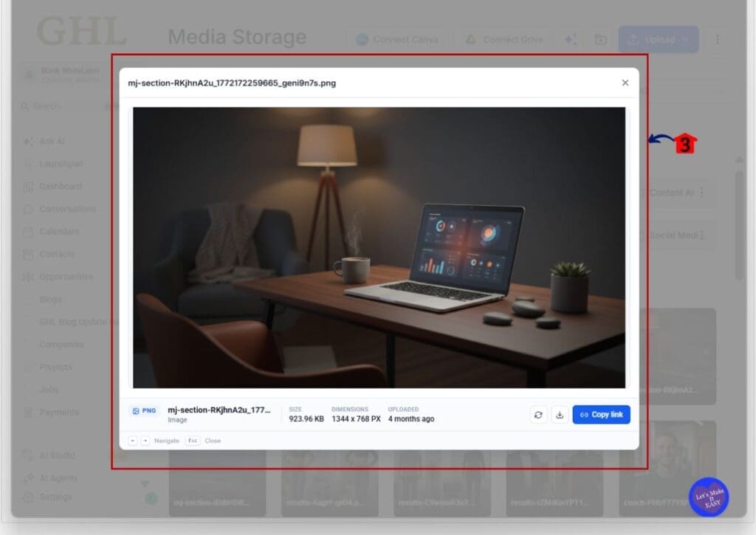Open the Let's Make It EASY chat widget
Screen dimensions: 756x535
pyautogui.click(x=708, y=497)
